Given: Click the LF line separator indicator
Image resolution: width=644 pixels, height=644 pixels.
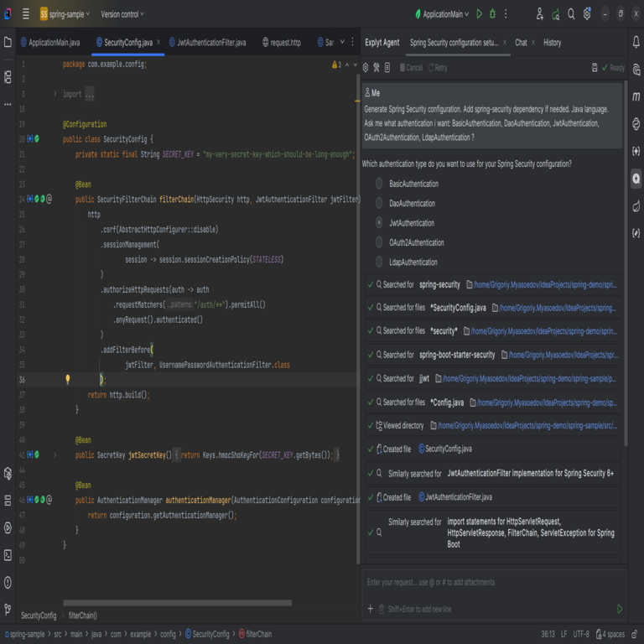Looking at the screenshot, I should (563, 634).
